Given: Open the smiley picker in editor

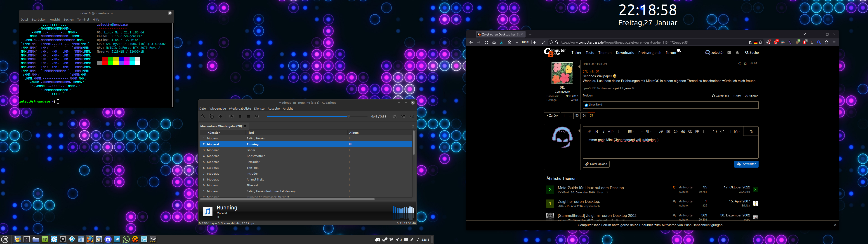Looking at the screenshot, I should click(x=676, y=132).
